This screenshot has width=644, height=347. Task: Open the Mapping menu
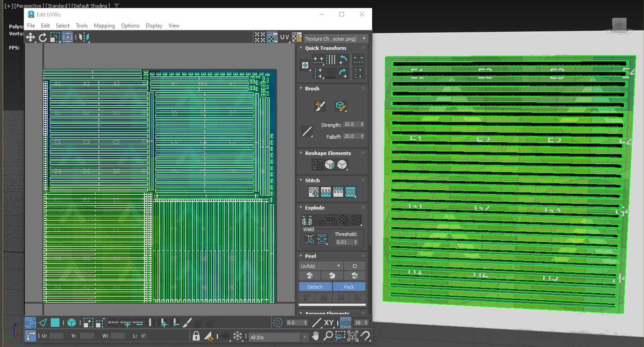pyautogui.click(x=104, y=26)
